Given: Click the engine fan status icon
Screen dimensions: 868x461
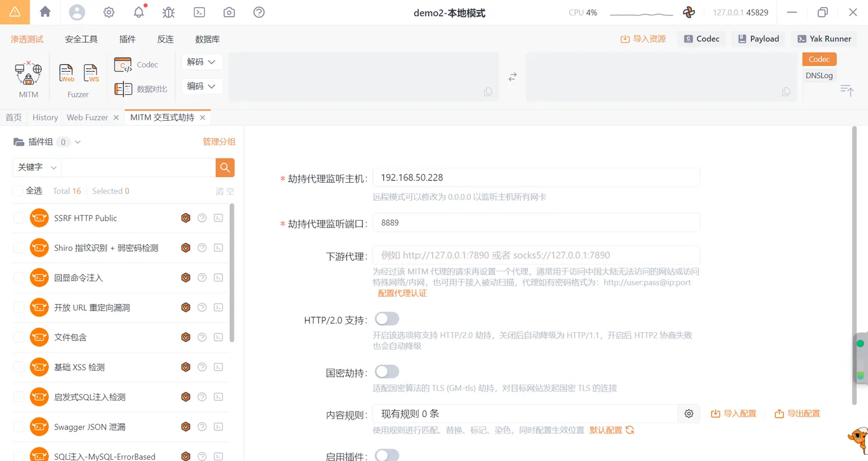Looking at the screenshot, I should tap(689, 12).
